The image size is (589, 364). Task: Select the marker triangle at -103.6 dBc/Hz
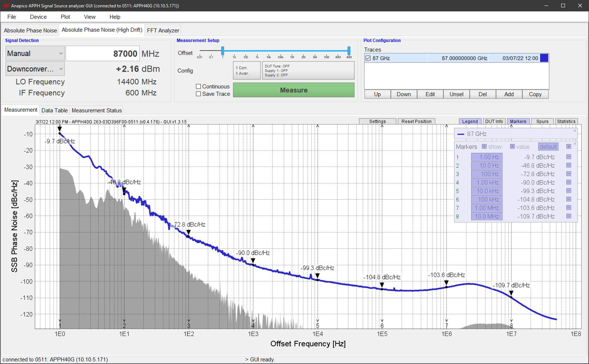point(447,284)
